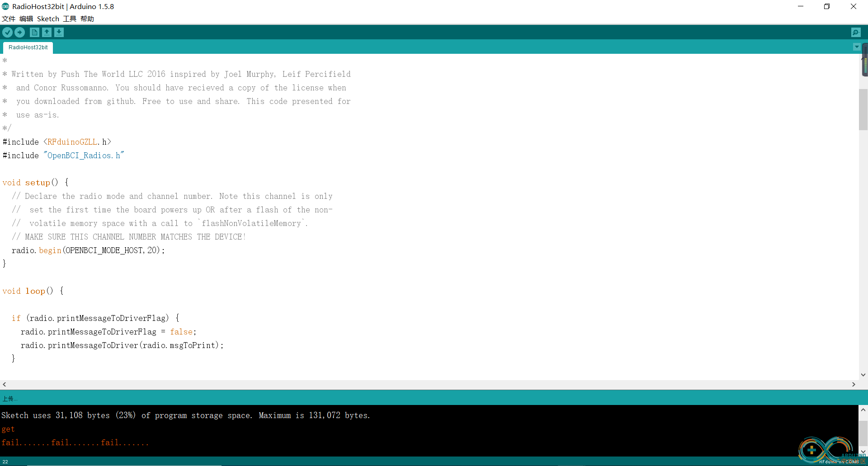
Task: Save the sketch with the Save icon
Action: [x=59, y=32]
